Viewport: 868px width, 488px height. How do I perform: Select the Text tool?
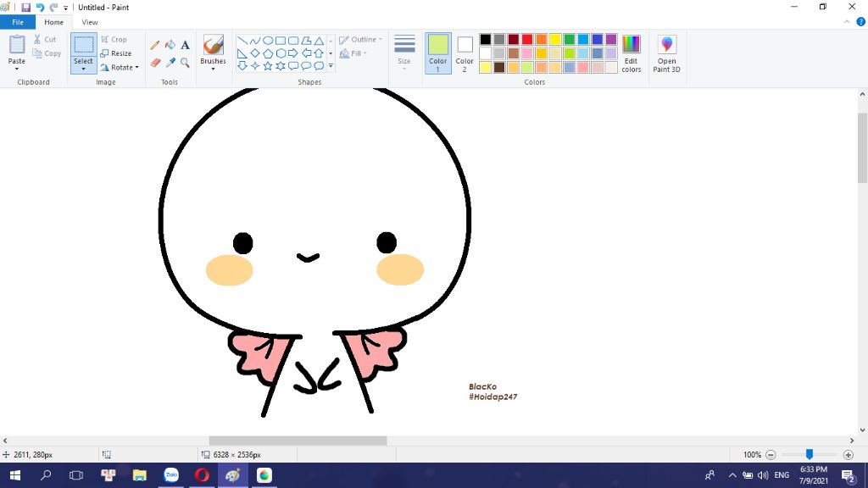pos(185,46)
